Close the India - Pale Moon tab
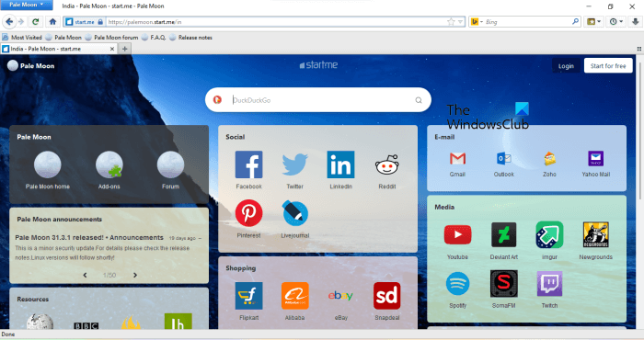 [112, 49]
